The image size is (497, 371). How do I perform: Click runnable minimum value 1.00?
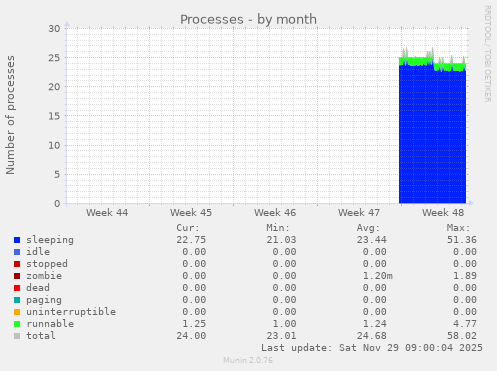(x=284, y=324)
